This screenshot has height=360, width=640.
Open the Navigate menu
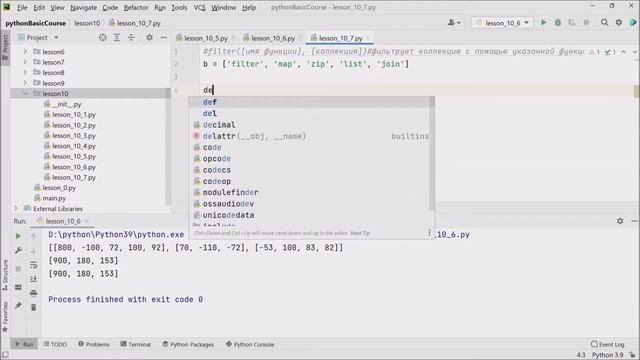coord(83,7)
